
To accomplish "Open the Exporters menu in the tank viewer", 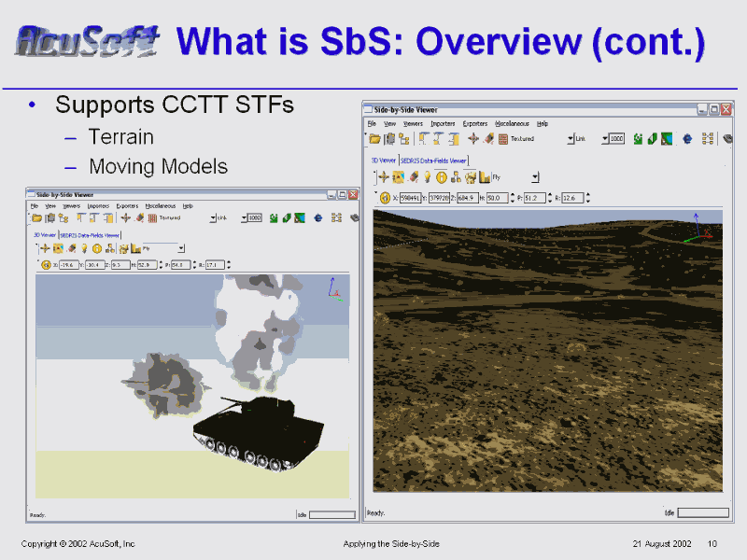I will pyautogui.click(x=127, y=205).
